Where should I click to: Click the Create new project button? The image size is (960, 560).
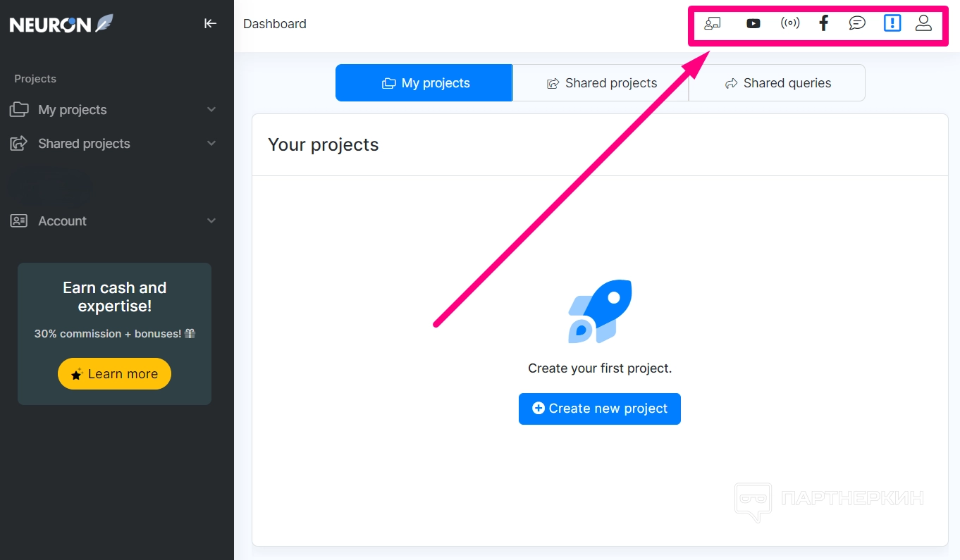pos(600,409)
